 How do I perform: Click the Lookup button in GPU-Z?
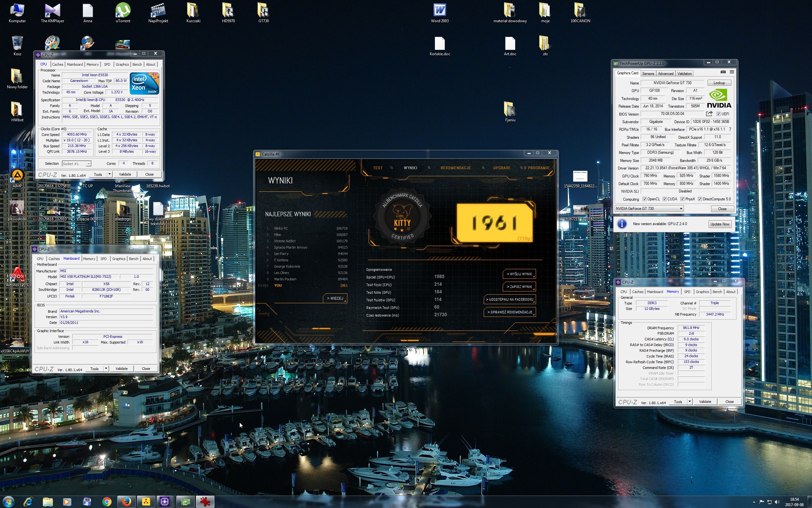coord(719,83)
